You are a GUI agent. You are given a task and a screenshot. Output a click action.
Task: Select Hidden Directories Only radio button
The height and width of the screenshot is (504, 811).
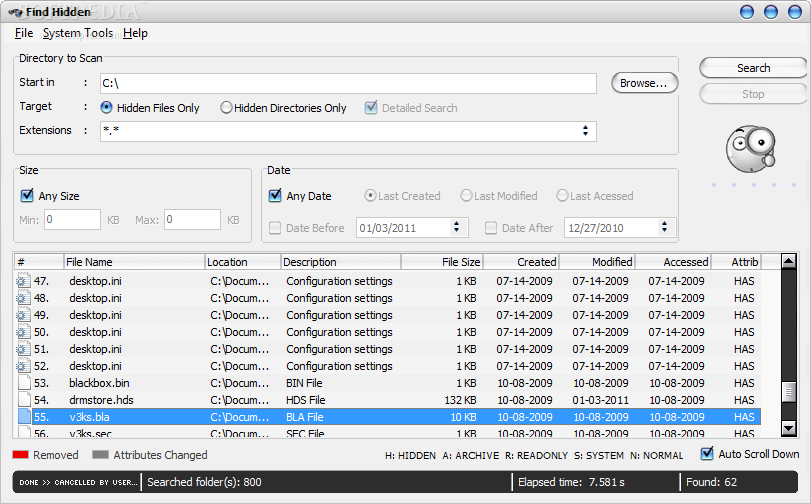tap(226, 108)
